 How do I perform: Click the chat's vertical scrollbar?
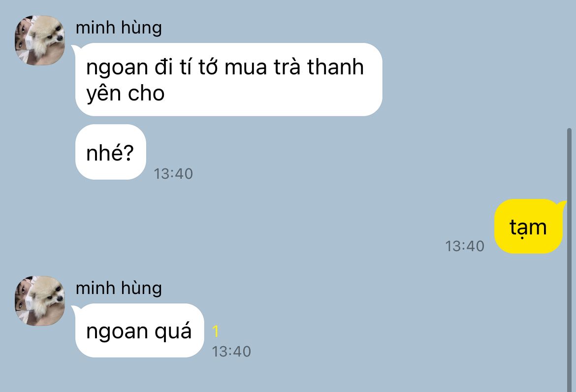point(569,260)
